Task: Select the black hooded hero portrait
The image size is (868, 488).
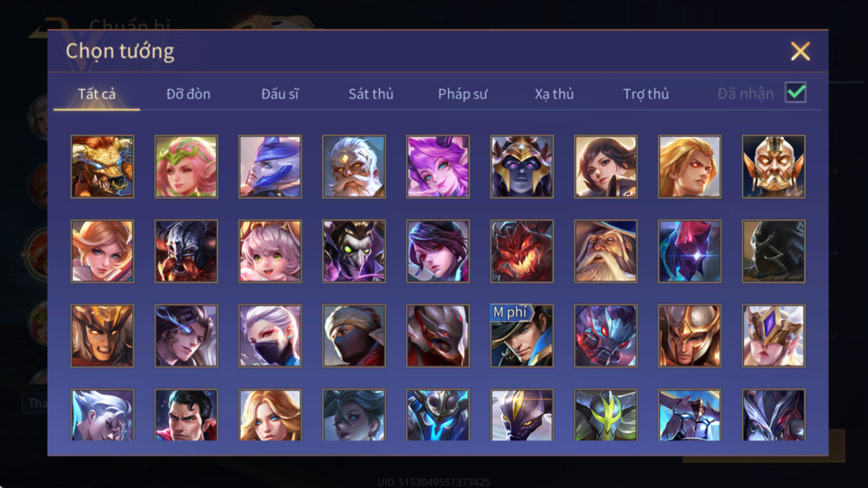Action: point(773,251)
